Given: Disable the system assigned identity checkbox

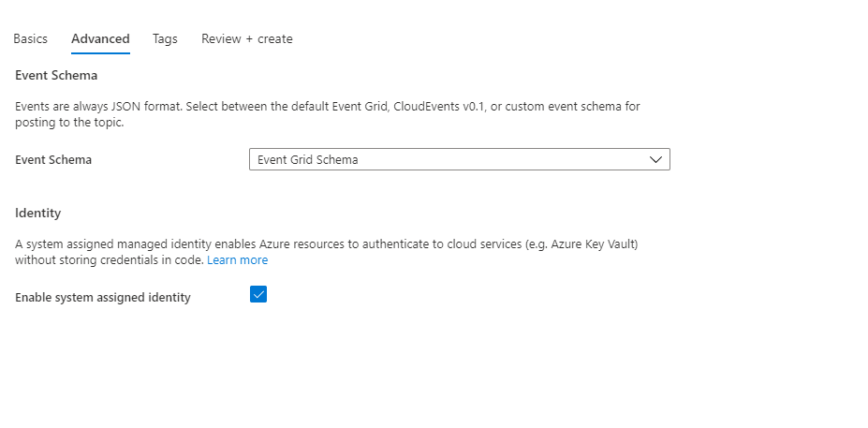Looking at the screenshot, I should click(x=258, y=295).
